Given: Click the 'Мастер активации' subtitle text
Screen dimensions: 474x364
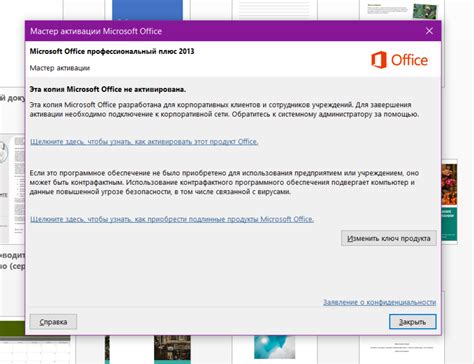Looking at the screenshot, I should [x=60, y=68].
